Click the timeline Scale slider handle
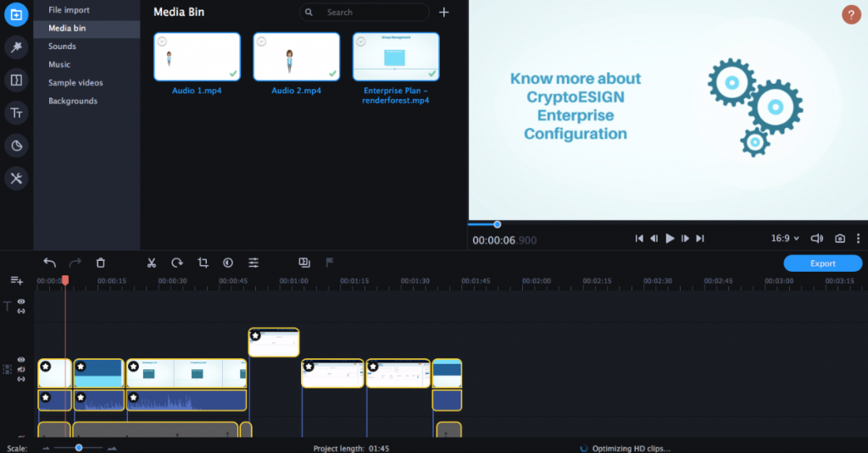Screen dimensions: 868x453 coord(79,447)
